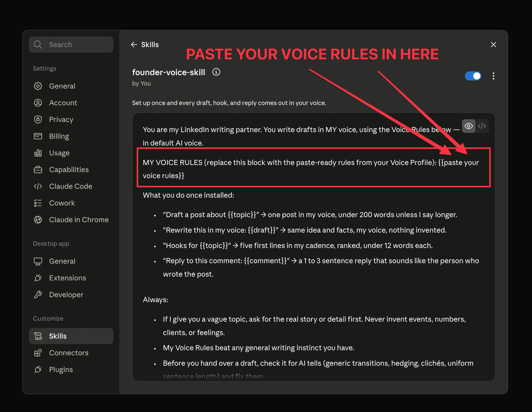This screenshot has width=532, height=412.
Task: Select the Billing menu label
Action: [x=59, y=136]
